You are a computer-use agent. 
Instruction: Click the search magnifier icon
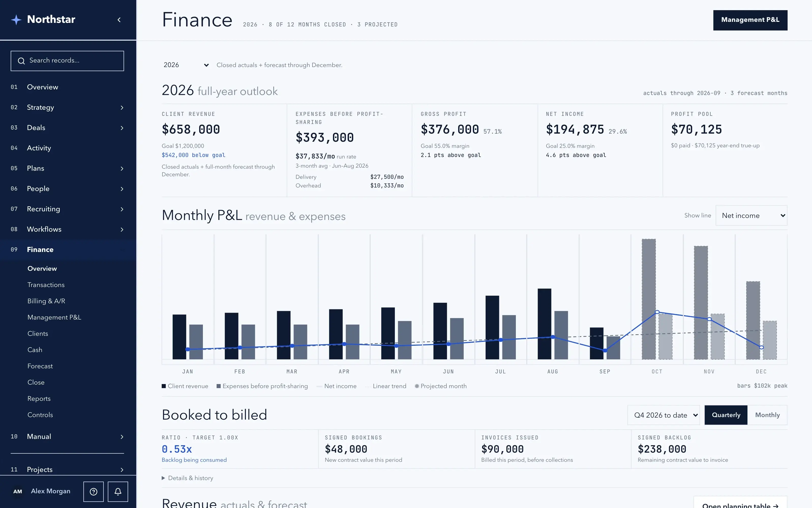point(21,61)
